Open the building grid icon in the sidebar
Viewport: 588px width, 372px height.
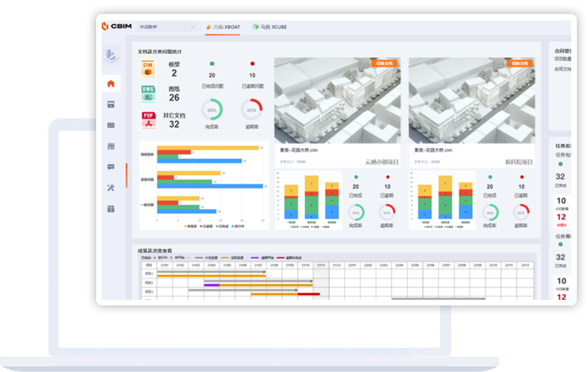pos(111,146)
